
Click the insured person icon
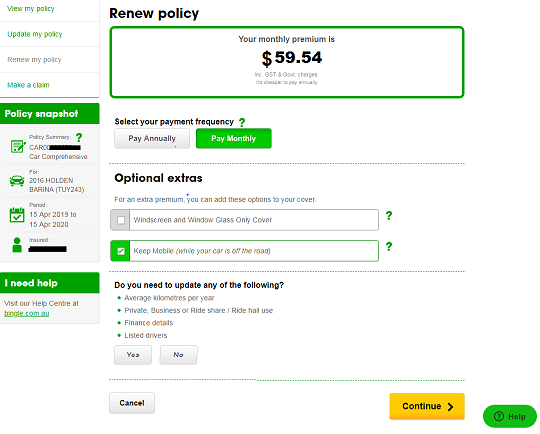coord(17,245)
